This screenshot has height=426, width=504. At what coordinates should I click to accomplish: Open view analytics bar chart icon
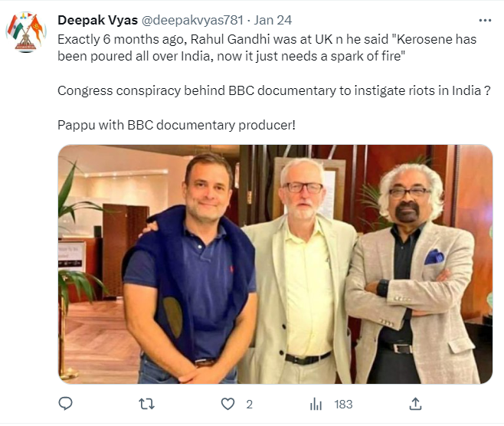pyautogui.click(x=315, y=404)
